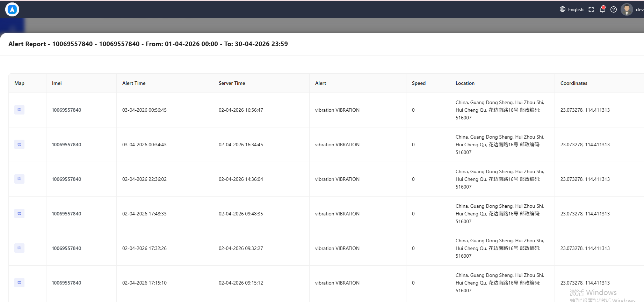Click server time 02-04-2026 09:48:35
Screen dimensions: 644x302
[x=241, y=214]
